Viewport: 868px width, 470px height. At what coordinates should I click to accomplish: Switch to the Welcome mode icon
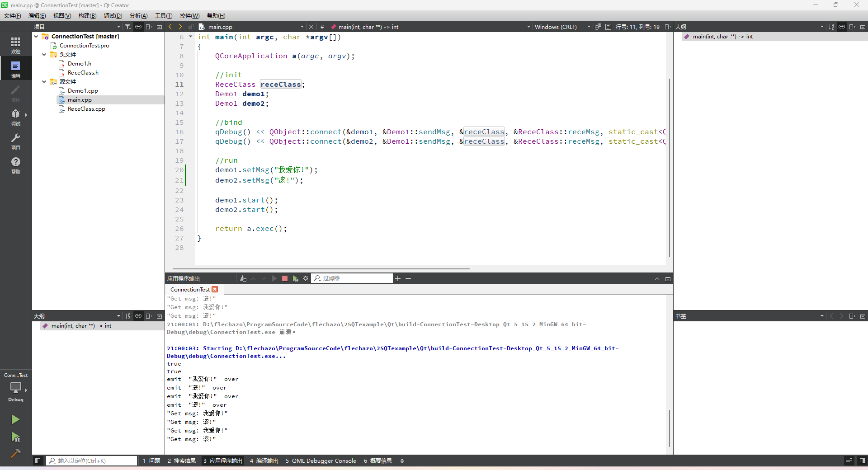tap(15, 45)
